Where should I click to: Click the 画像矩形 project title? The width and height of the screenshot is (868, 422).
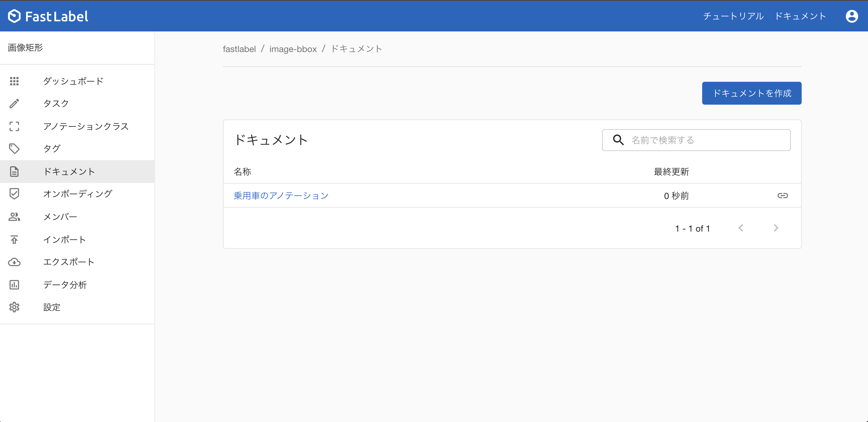[x=25, y=47]
